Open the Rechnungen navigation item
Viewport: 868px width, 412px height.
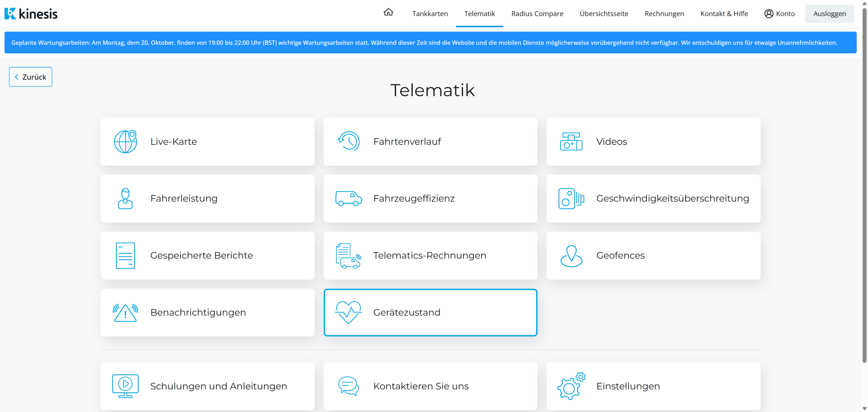tap(664, 14)
